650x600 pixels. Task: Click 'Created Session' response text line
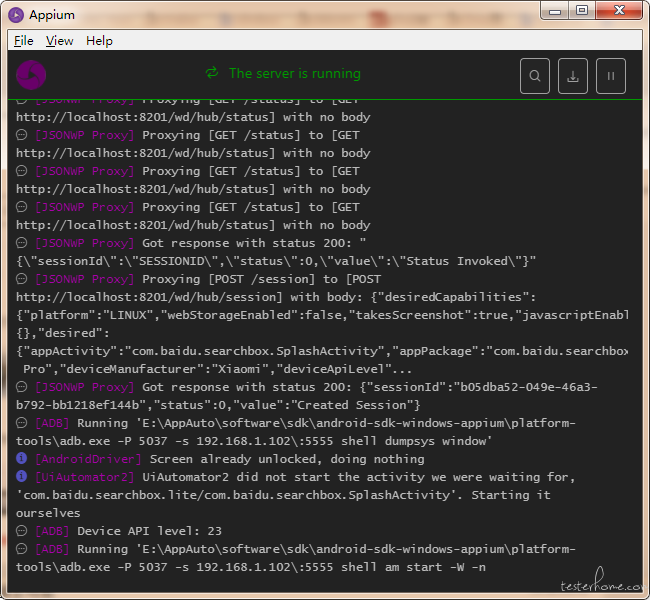218,405
